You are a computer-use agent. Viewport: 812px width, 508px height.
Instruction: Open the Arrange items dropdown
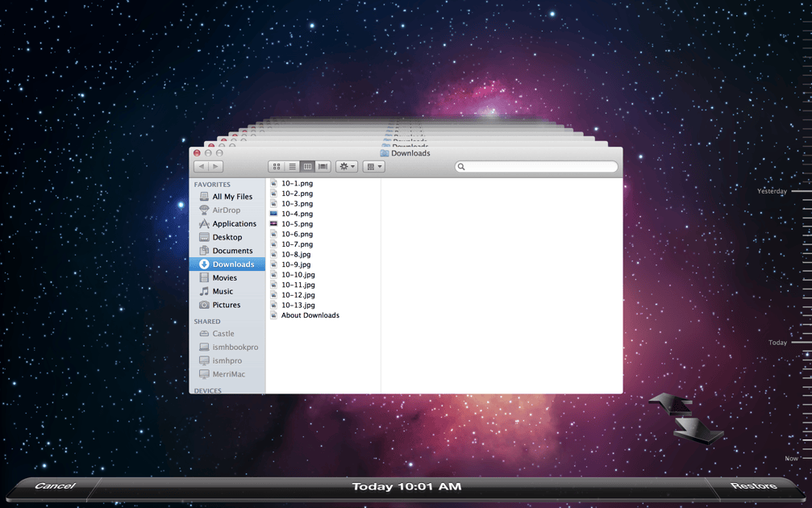coord(373,167)
